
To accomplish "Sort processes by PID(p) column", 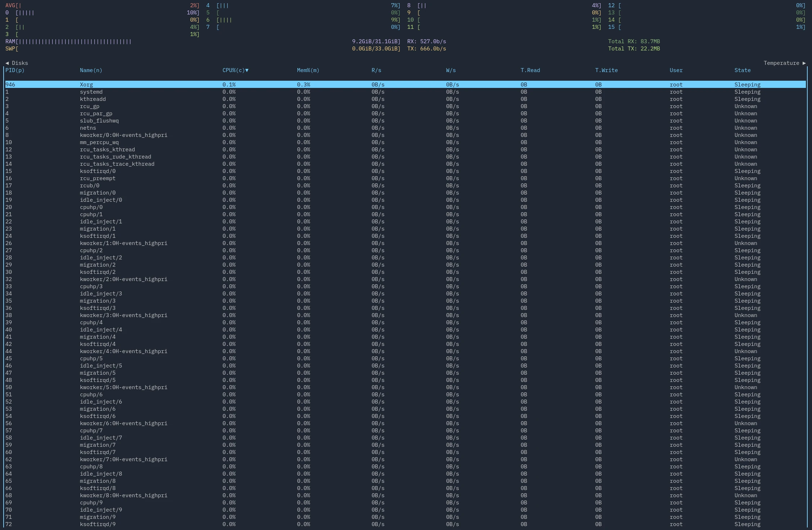I will [14, 70].
